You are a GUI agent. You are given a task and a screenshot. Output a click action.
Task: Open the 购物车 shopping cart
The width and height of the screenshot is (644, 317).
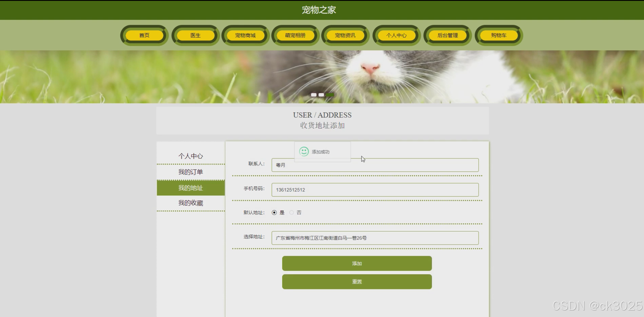click(x=499, y=35)
